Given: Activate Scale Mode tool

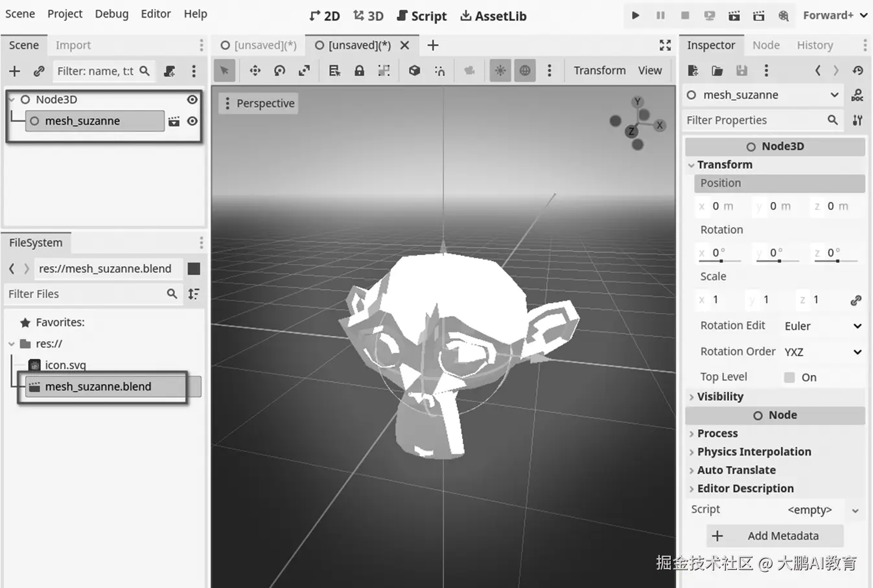Looking at the screenshot, I should tap(304, 71).
